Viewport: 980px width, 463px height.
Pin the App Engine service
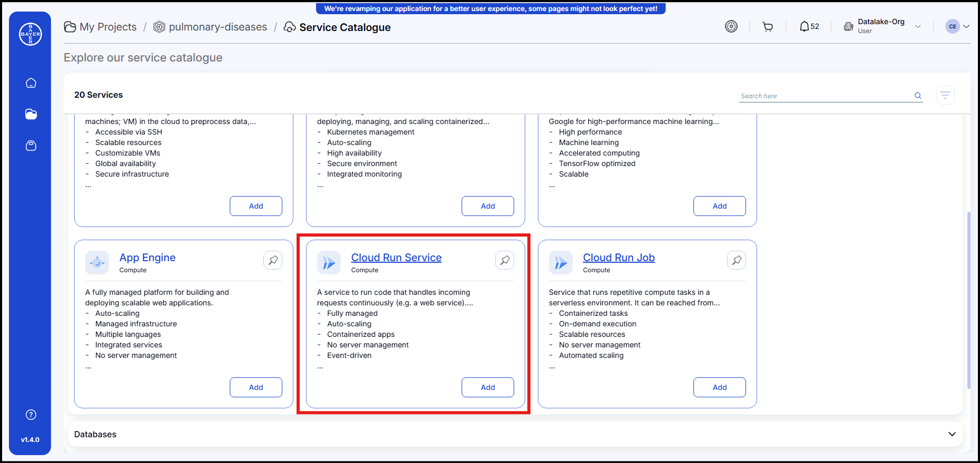273,260
